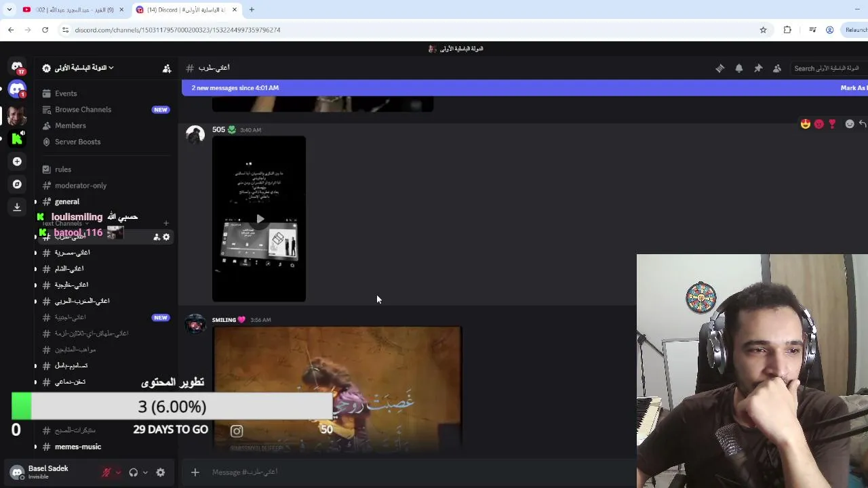Viewport: 868px width, 488px height.
Task: Bookmark this page with the star
Action: (x=763, y=30)
